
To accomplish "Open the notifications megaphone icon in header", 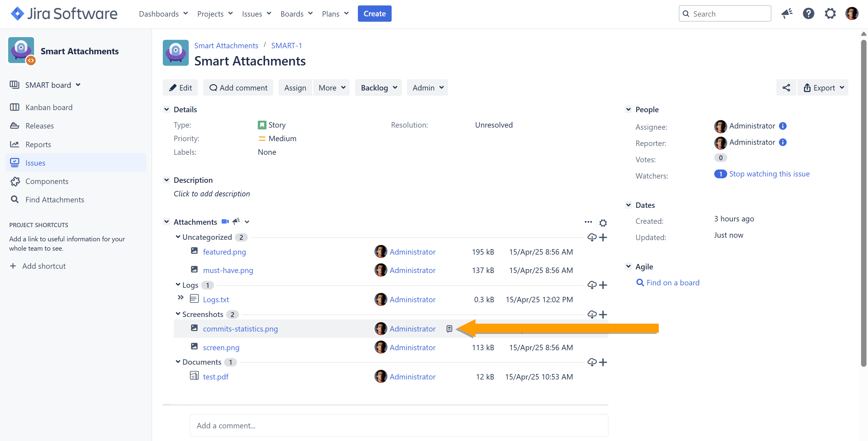I will point(787,14).
